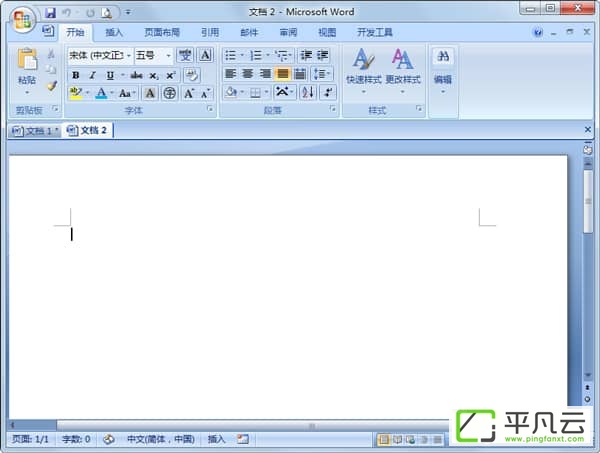Activate the Format Painter brush
The width and height of the screenshot is (600, 453).
click(x=52, y=86)
